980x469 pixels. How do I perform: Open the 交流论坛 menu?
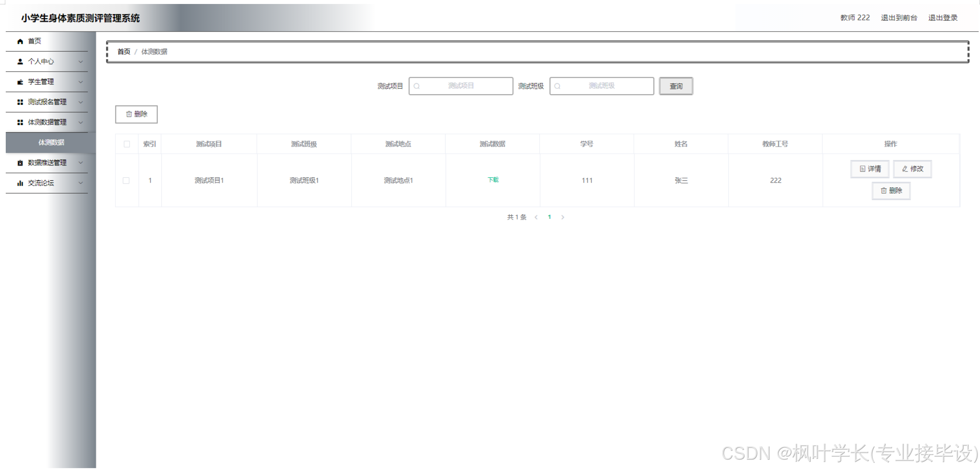(x=47, y=183)
